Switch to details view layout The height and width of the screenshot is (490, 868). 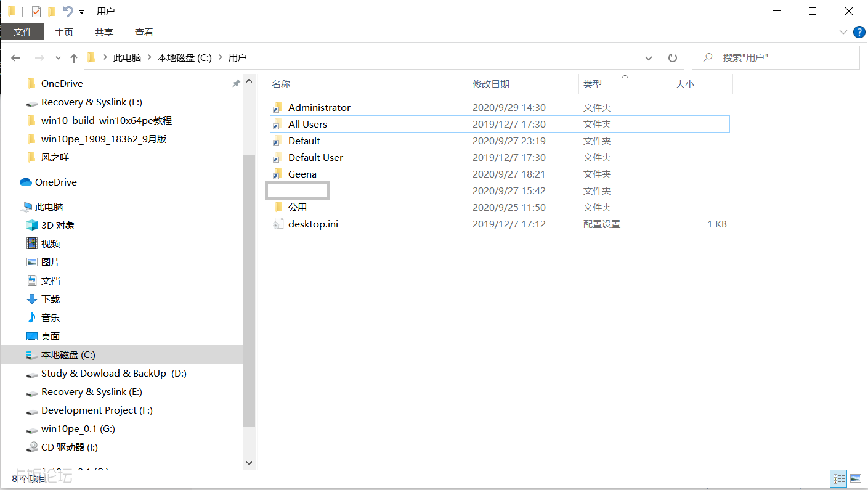coord(838,478)
